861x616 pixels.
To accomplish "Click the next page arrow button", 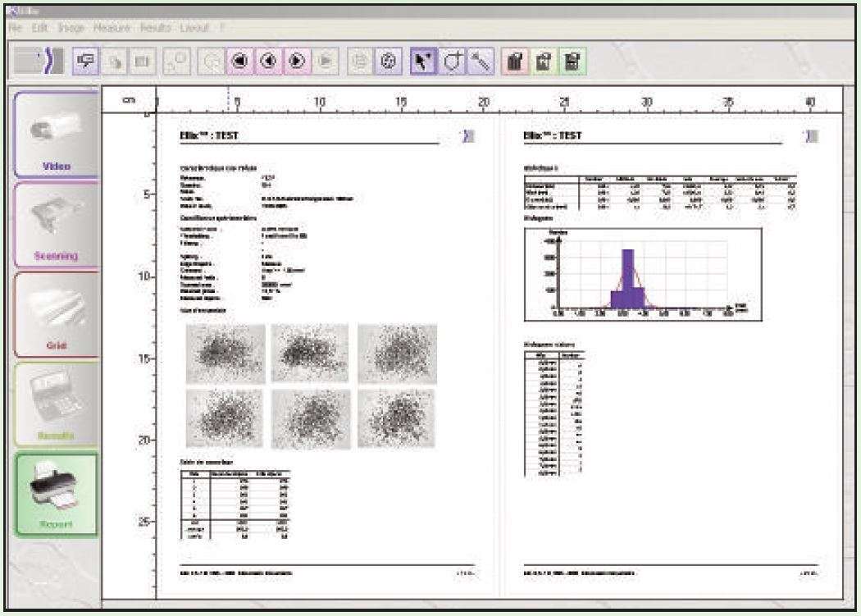I will (296, 61).
